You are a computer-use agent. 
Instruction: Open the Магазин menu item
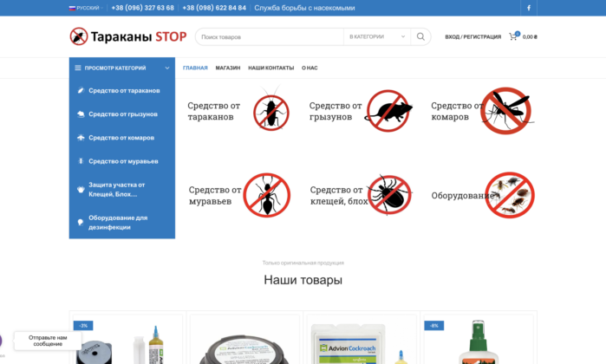[228, 68]
